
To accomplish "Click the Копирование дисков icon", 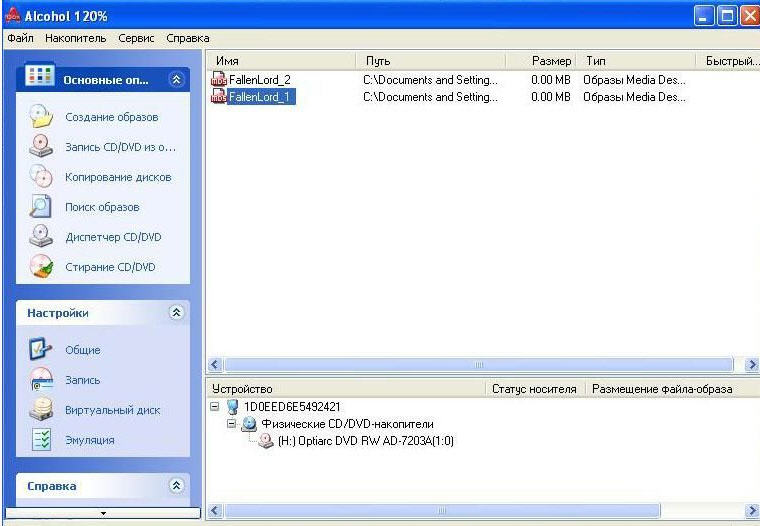I will (x=41, y=176).
